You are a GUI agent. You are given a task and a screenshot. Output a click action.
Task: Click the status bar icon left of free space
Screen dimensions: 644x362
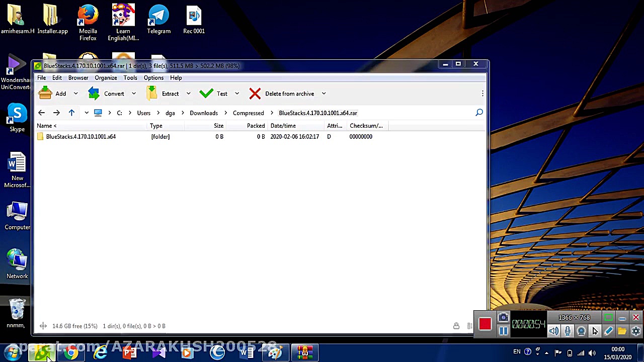[43, 326]
